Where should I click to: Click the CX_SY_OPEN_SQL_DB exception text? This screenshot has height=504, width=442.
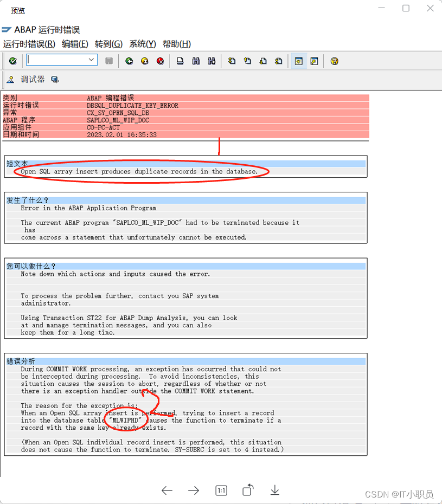(118, 113)
